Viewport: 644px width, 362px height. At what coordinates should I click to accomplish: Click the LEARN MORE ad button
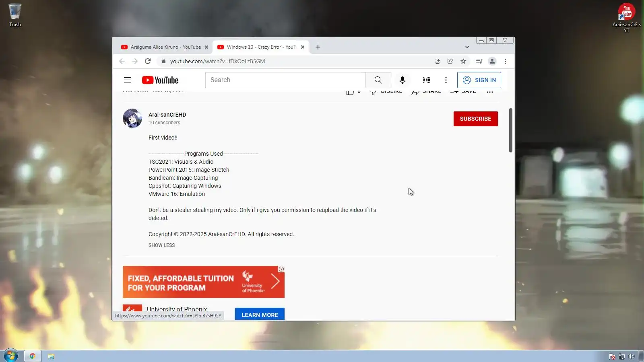pyautogui.click(x=260, y=314)
